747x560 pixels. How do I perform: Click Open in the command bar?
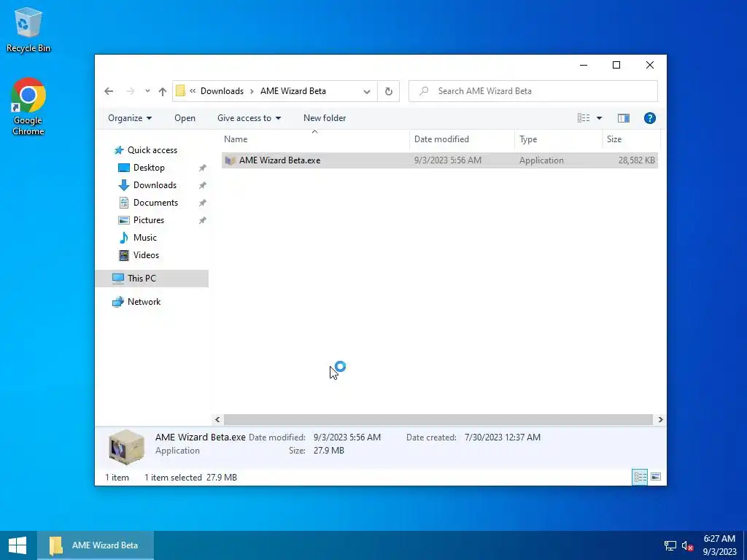point(185,118)
